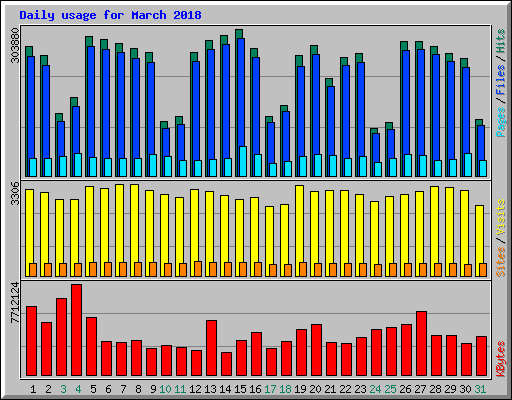Click green weekend day label 10
The width and height of the screenshot is (512, 400).
pos(165,389)
